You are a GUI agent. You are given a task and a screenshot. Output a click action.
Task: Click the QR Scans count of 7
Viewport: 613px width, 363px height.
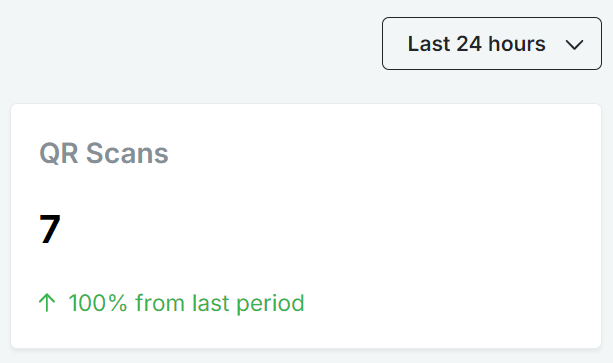tap(50, 229)
